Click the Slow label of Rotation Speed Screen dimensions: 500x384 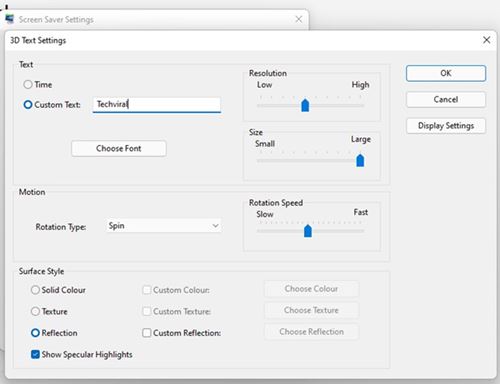[x=265, y=214]
